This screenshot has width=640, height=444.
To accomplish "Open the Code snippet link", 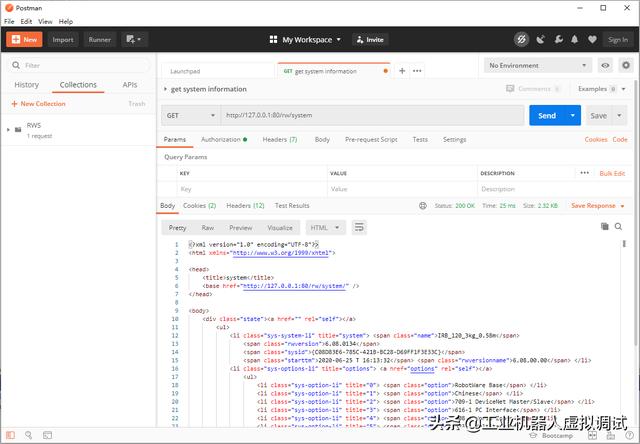I will [620, 139].
